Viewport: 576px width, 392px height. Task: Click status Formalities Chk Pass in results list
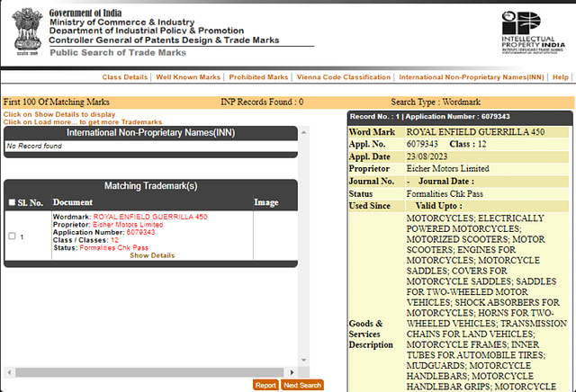(x=114, y=248)
